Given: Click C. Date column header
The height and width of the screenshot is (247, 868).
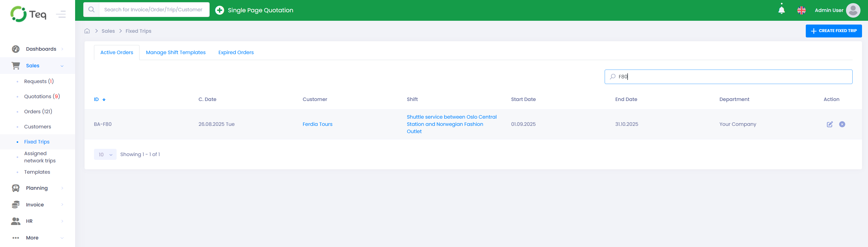Looking at the screenshot, I should coord(207,99).
